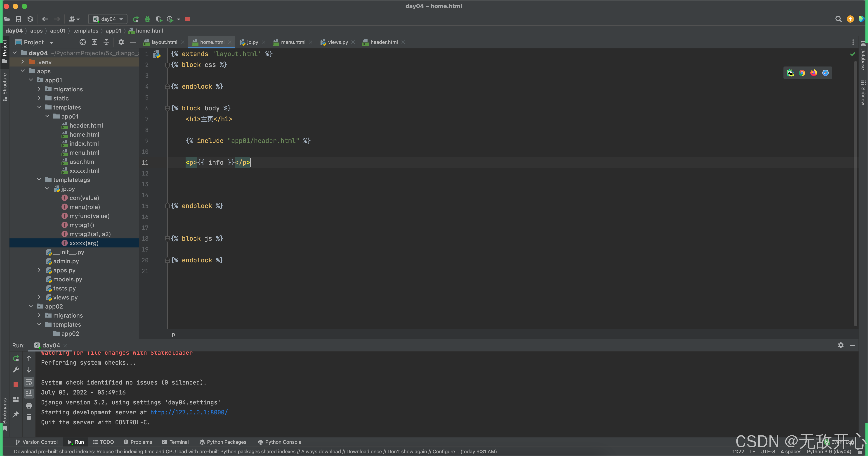The width and height of the screenshot is (868, 456).
Task: Toggle Structure side tool window
Action: (x=5, y=87)
